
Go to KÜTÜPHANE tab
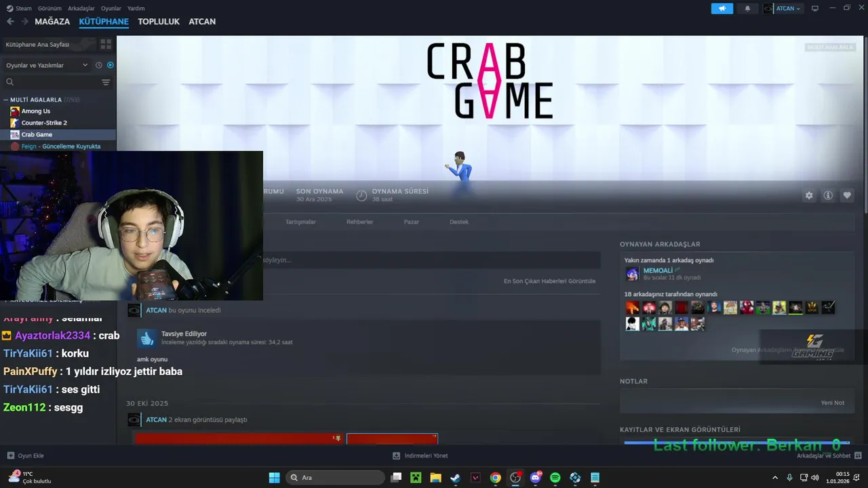pos(104,22)
